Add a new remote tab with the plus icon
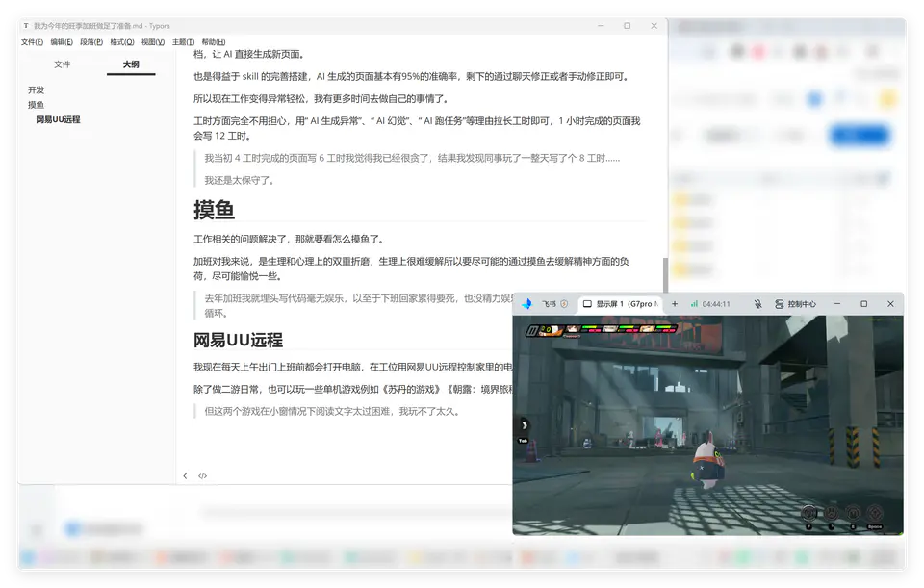 coord(675,304)
